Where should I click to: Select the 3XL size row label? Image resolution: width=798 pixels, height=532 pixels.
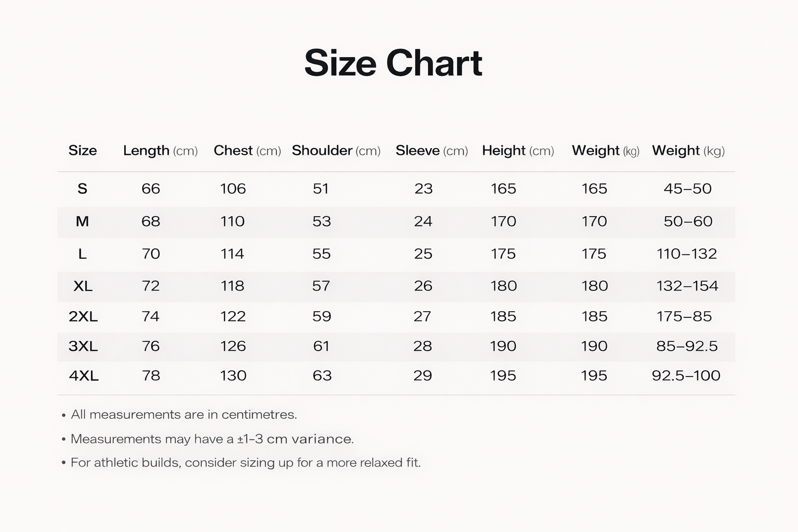pyautogui.click(x=83, y=346)
